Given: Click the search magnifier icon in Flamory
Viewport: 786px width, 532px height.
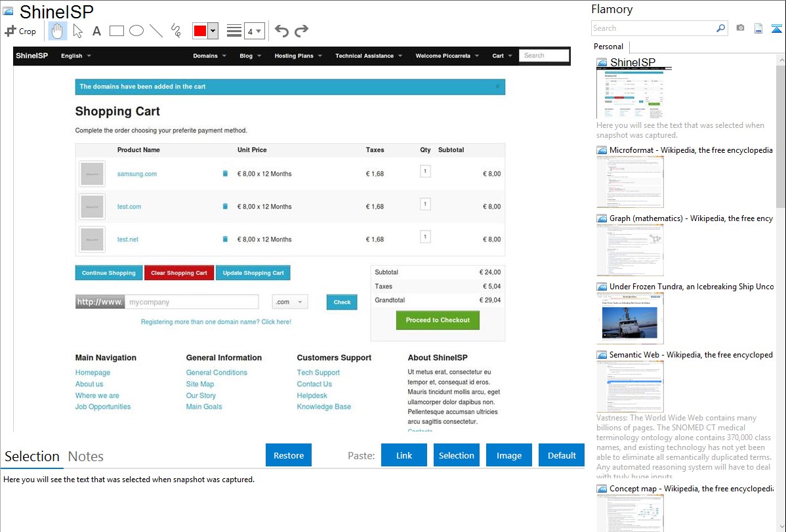Looking at the screenshot, I should [x=720, y=28].
